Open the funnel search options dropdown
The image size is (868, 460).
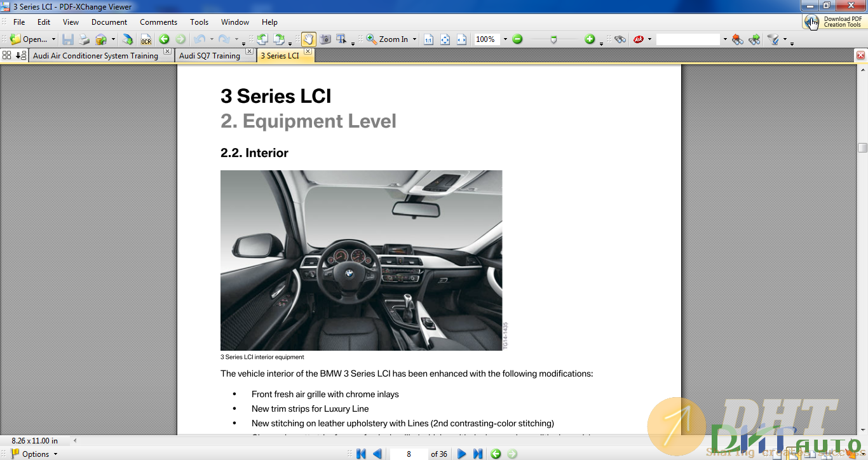(785, 39)
